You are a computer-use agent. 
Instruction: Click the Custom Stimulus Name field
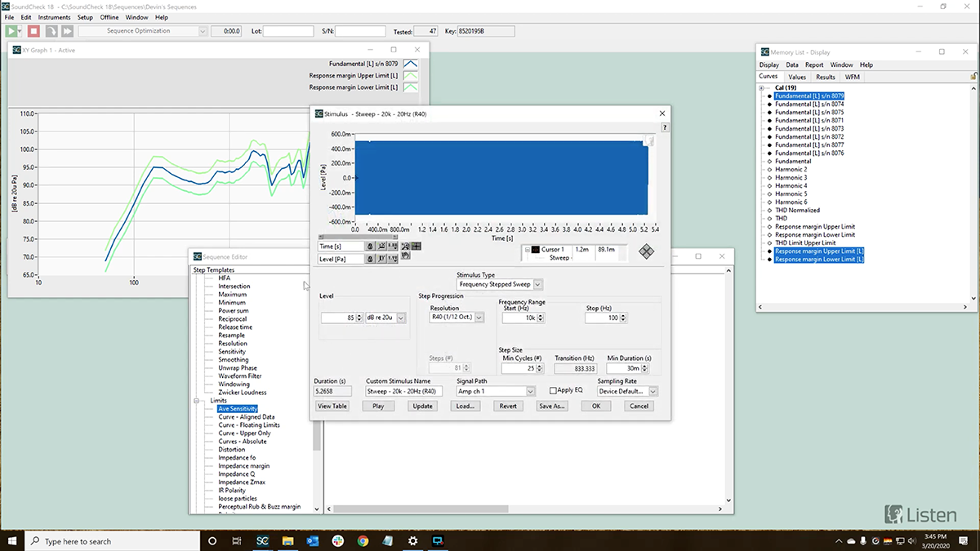point(403,392)
